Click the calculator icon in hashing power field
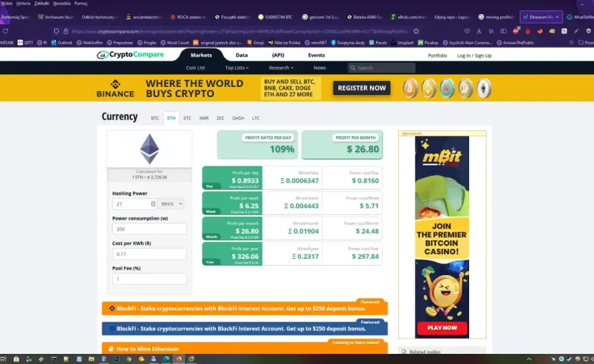This screenshot has width=594, height=364. 153,204
